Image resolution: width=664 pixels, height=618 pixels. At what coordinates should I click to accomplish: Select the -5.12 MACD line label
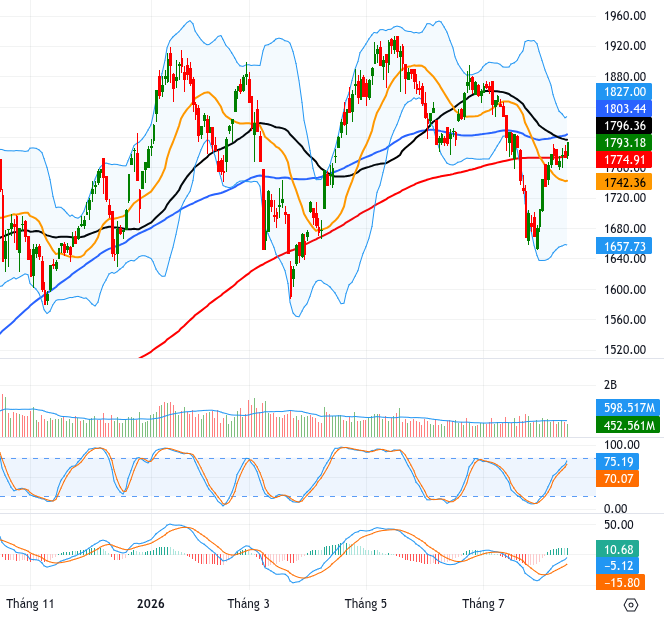(617, 565)
